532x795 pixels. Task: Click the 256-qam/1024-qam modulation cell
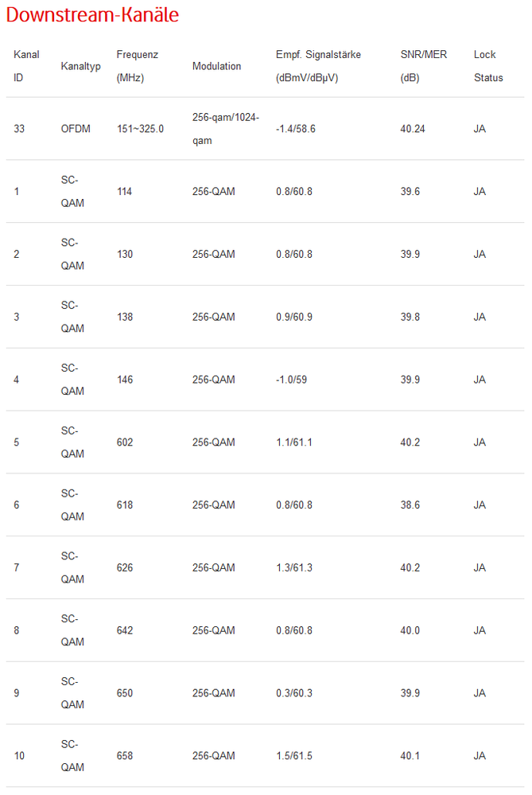(x=225, y=129)
